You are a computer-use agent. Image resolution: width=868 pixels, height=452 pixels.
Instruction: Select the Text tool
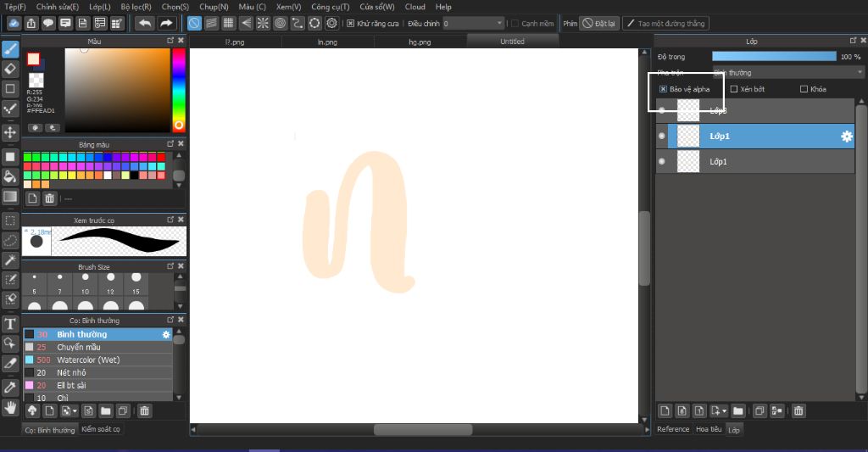pyautogui.click(x=10, y=323)
